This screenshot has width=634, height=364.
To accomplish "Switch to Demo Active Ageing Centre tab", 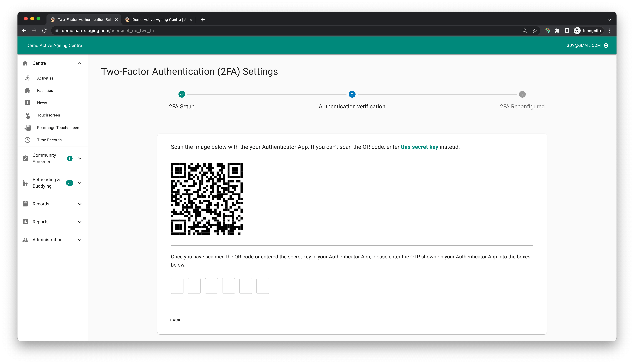I will click(159, 19).
